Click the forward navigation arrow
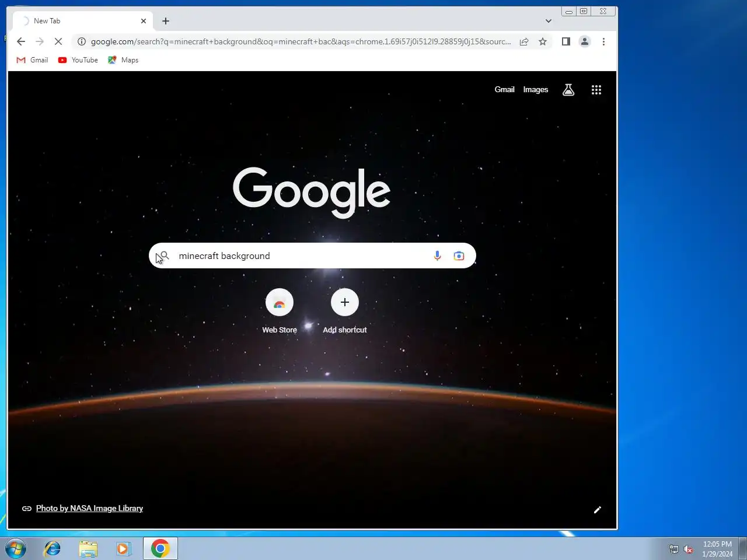747x560 pixels. tap(40, 41)
